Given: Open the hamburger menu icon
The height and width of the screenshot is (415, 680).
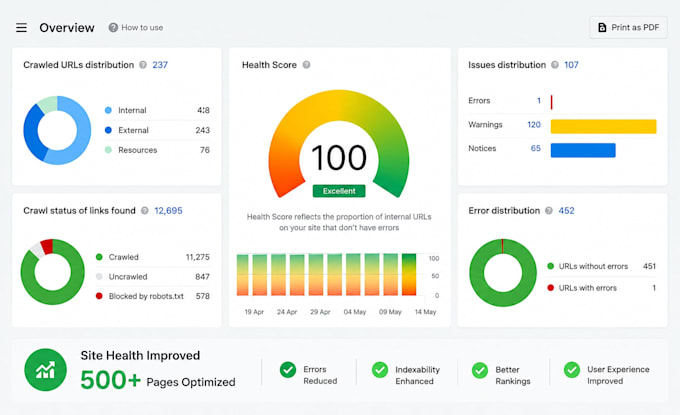Looking at the screenshot, I should [21, 28].
